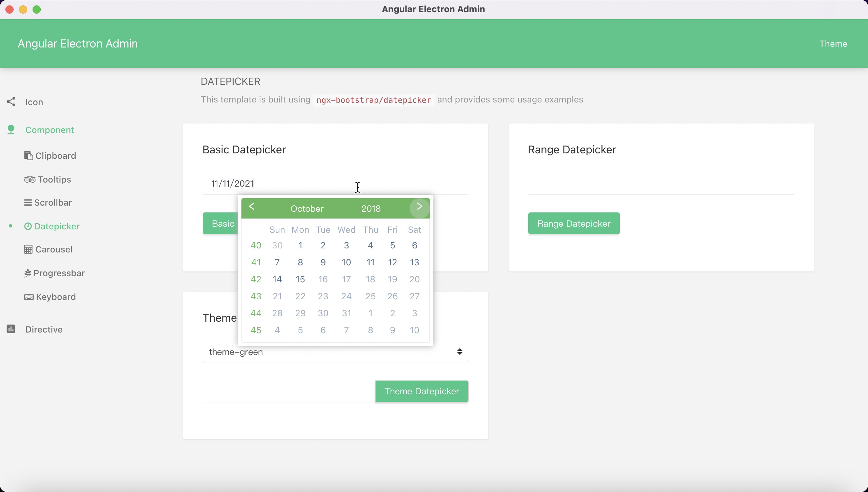Image resolution: width=868 pixels, height=492 pixels.
Task: Click the Sat weekday header
Action: (414, 230)
